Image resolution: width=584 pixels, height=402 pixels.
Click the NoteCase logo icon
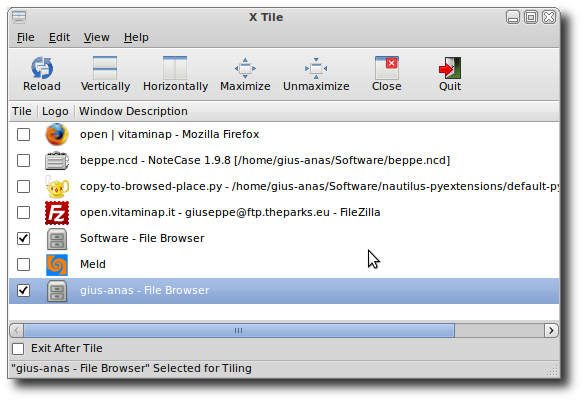pos(57,161)
